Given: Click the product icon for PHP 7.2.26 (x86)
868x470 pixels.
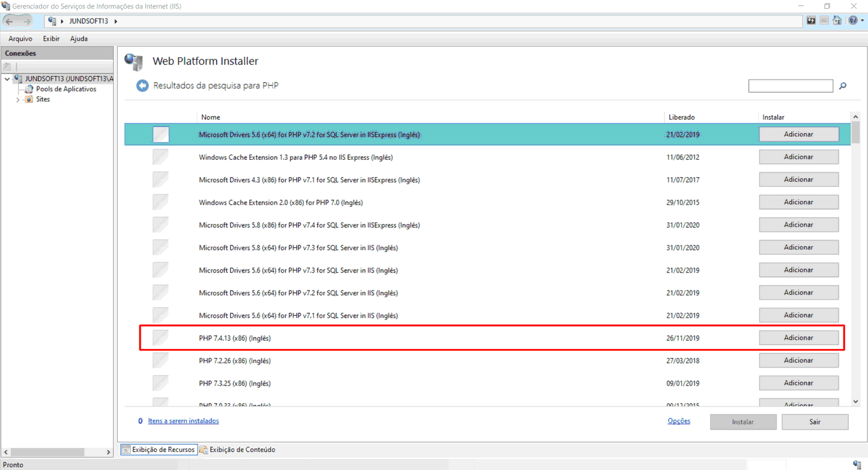Looking at the screenshot, I should [160, 361].
